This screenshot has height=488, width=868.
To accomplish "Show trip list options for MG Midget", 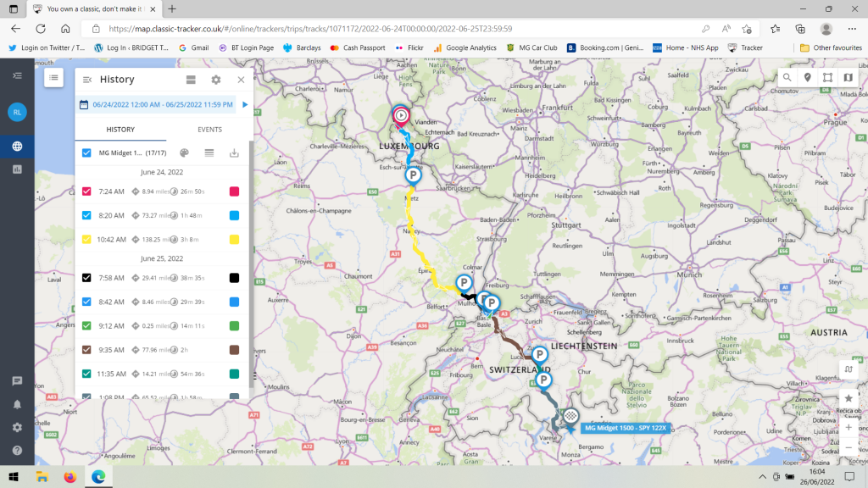I will point(209,152).
